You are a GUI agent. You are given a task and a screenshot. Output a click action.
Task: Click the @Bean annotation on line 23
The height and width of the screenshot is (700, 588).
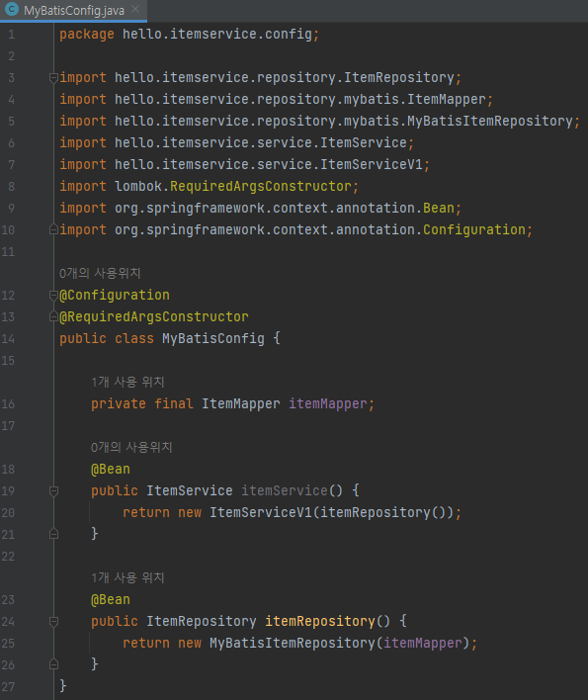[111, 599]
